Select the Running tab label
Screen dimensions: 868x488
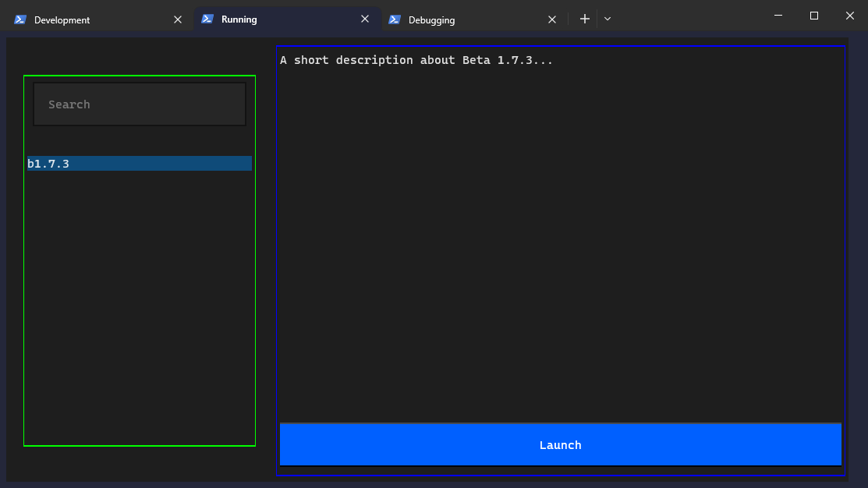coord(239,19)
